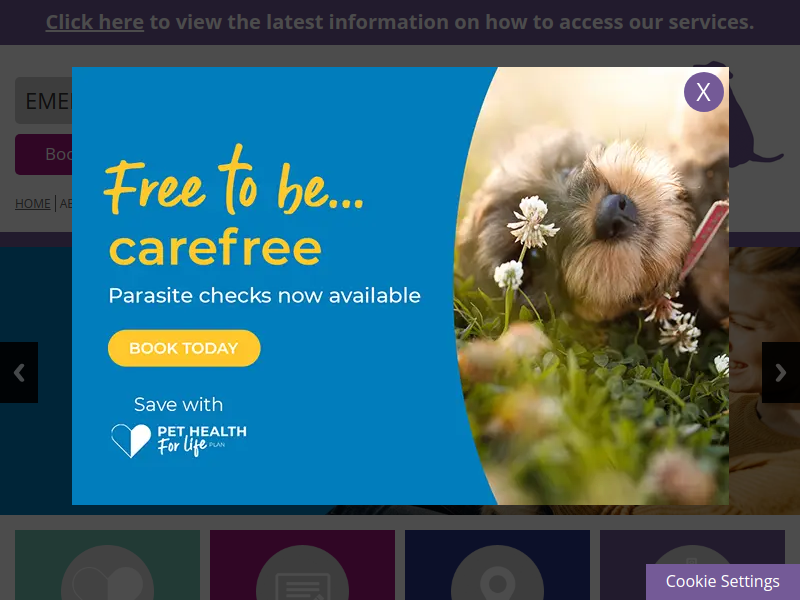Click 'Parasite checks now available' text
This screenshot has width=800, height=600.
pyautogui.click(x=264, y=296)
